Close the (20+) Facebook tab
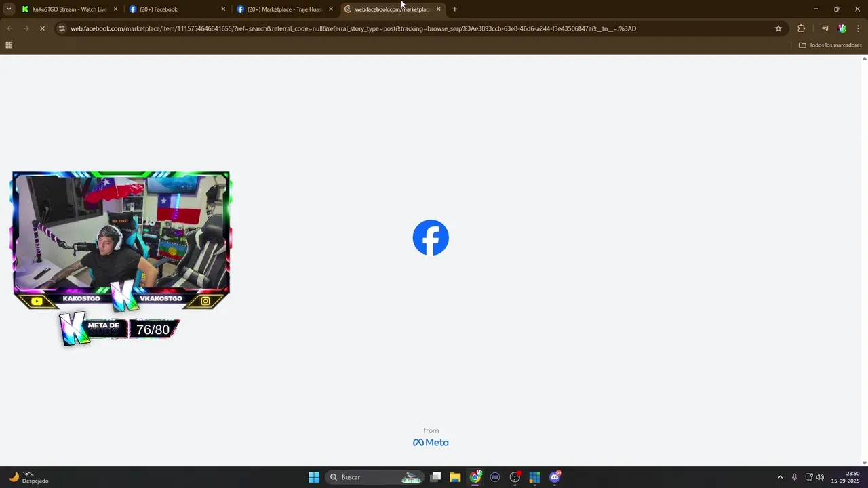 point(223,9)
